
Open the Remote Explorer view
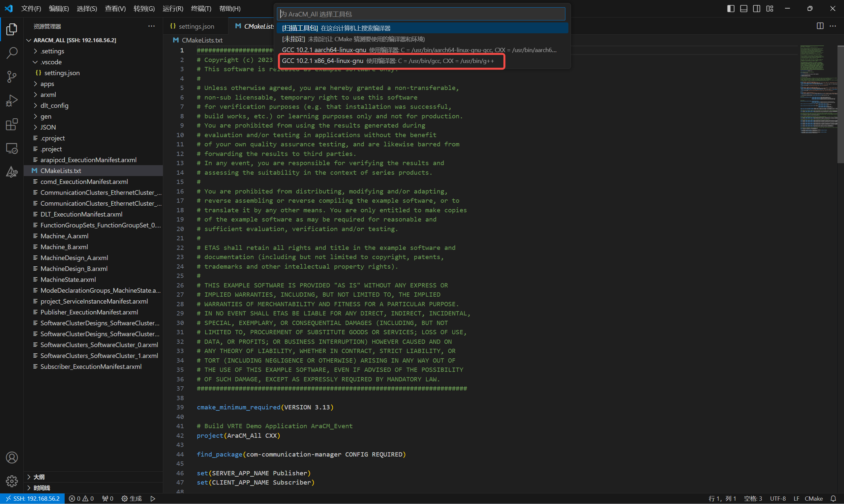pos(12,148)
